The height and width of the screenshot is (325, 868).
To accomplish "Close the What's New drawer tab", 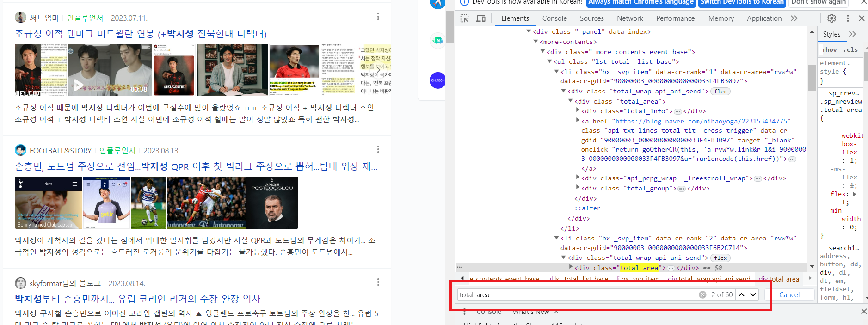I will pyautogui.click(x=556, y=312).
